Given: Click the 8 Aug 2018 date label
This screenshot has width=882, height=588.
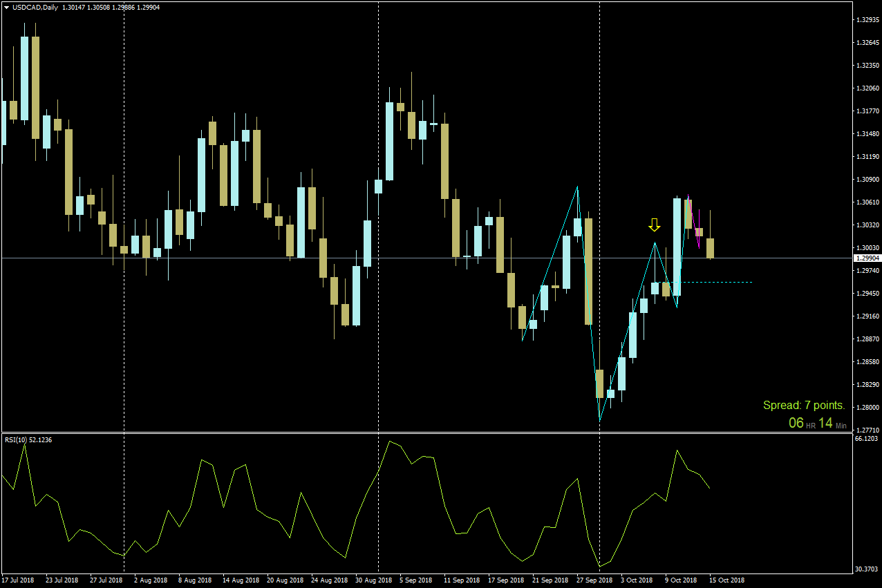Looking at the screenshot, I should click(195, 580).
